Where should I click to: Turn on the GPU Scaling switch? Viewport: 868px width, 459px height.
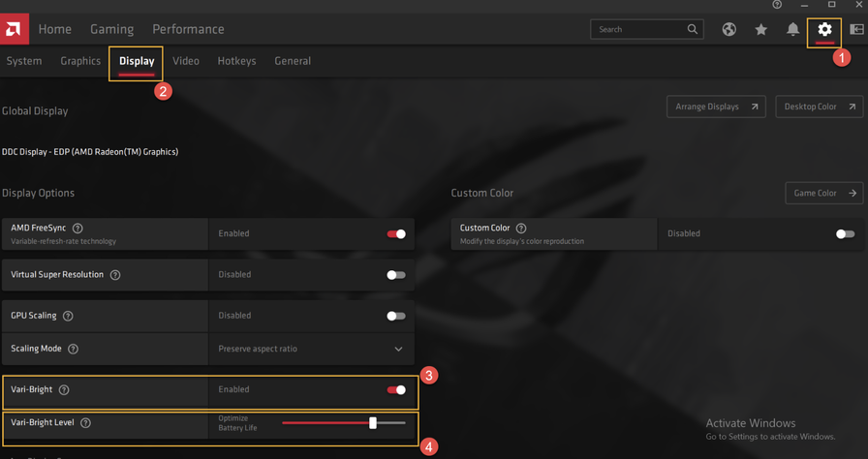tap(396, 316)
